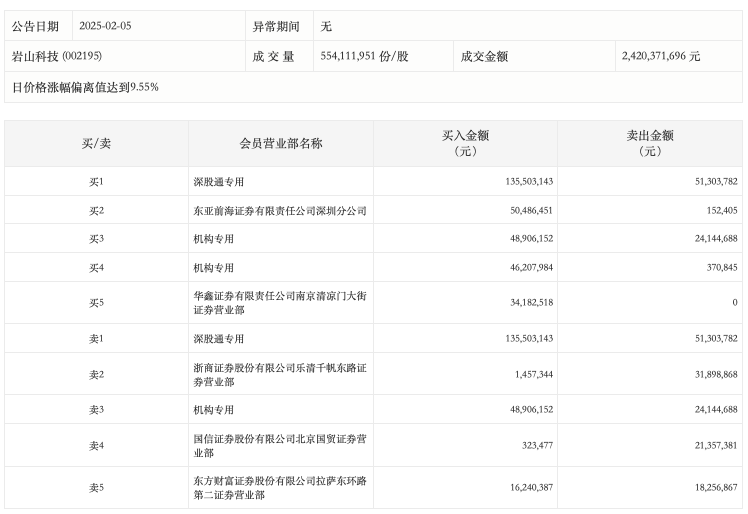Open 东方财富证券拉萨东环路第二证券营业部
Screen dimensions: 748x514
point(279,487)
